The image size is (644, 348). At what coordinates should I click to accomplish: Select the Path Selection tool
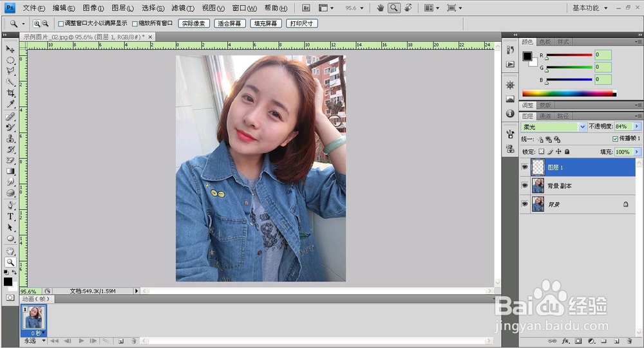pyautogui.click(x=10, y=227)
